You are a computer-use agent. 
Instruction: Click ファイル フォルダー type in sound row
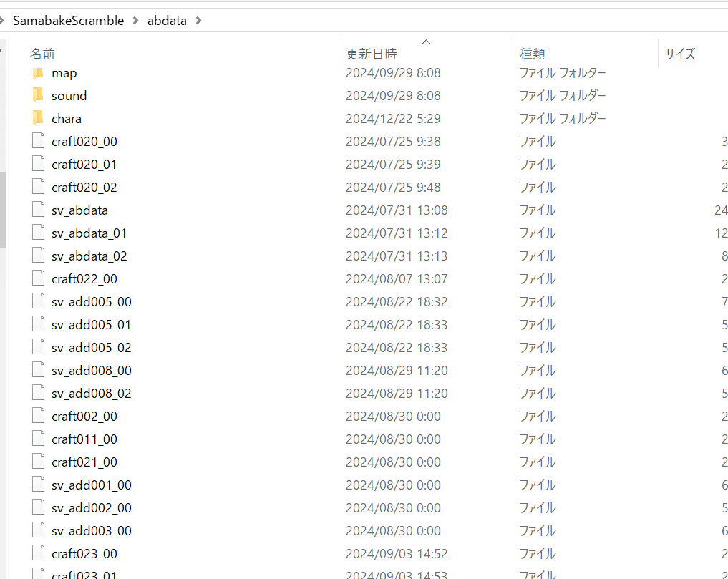point(563,96)
